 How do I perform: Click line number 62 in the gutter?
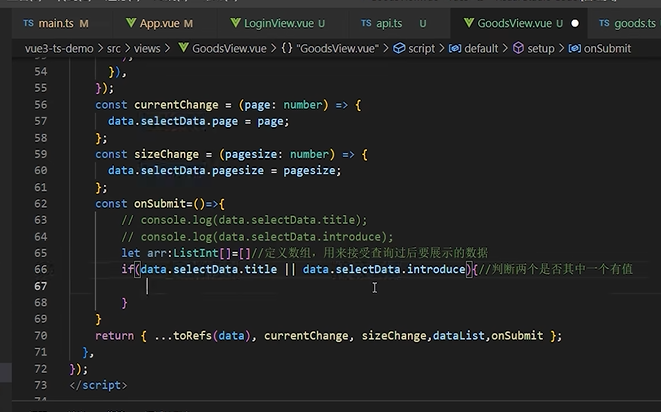[40, 204]
